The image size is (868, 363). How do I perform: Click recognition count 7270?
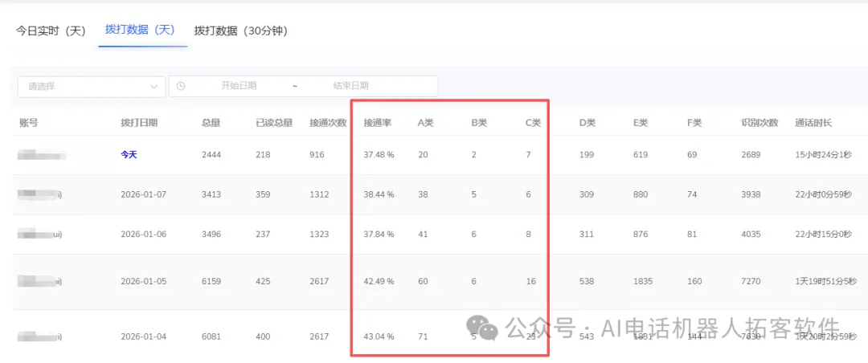[x=751, y=282]
